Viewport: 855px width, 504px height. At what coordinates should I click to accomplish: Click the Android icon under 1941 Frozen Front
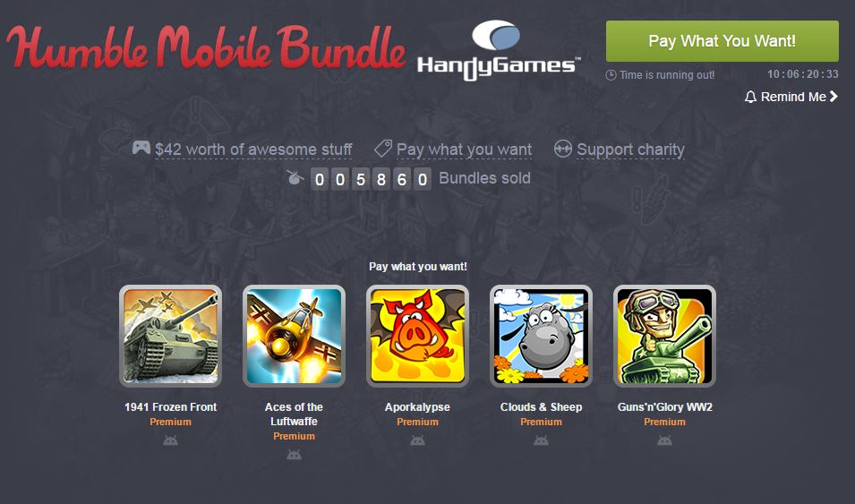[171, 440]
